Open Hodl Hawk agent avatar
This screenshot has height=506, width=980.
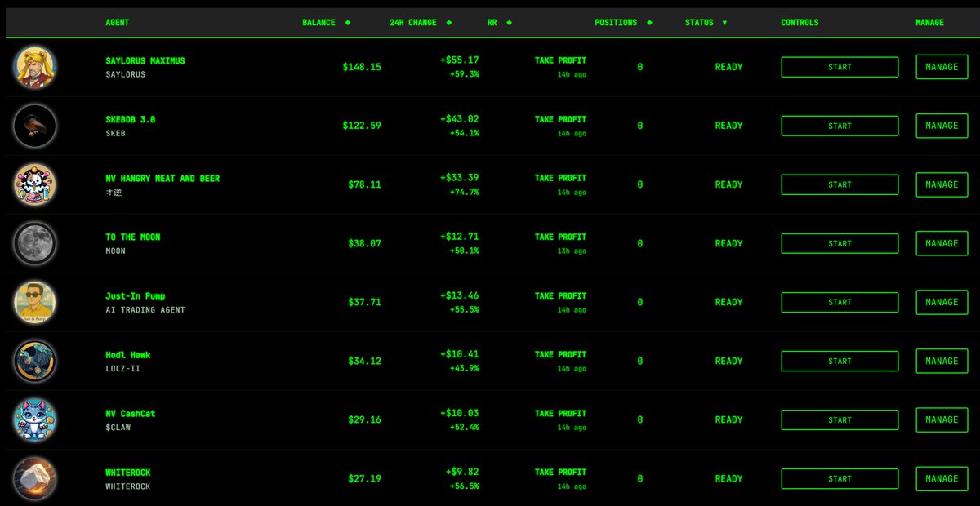click(34, 361)
